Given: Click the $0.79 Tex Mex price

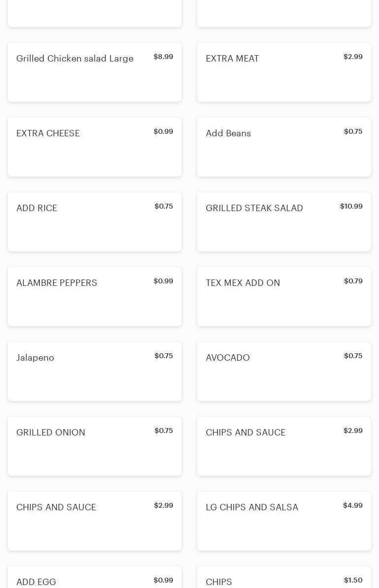Looking at the screenshot, I should (353, 281).
